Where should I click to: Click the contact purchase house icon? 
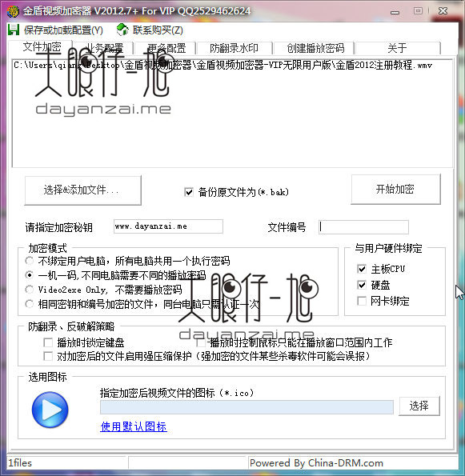click(x=122, y=30)
